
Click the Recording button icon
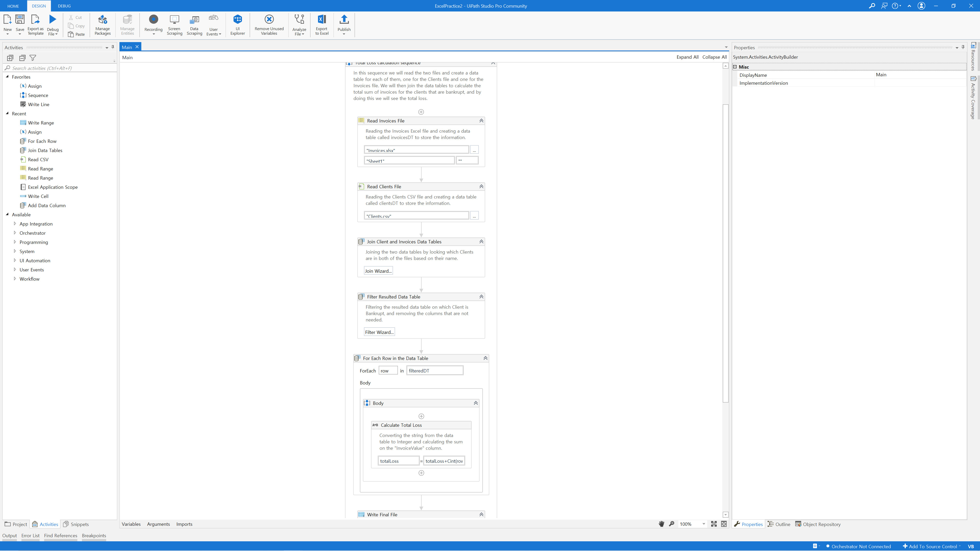(x=153, y=19)
